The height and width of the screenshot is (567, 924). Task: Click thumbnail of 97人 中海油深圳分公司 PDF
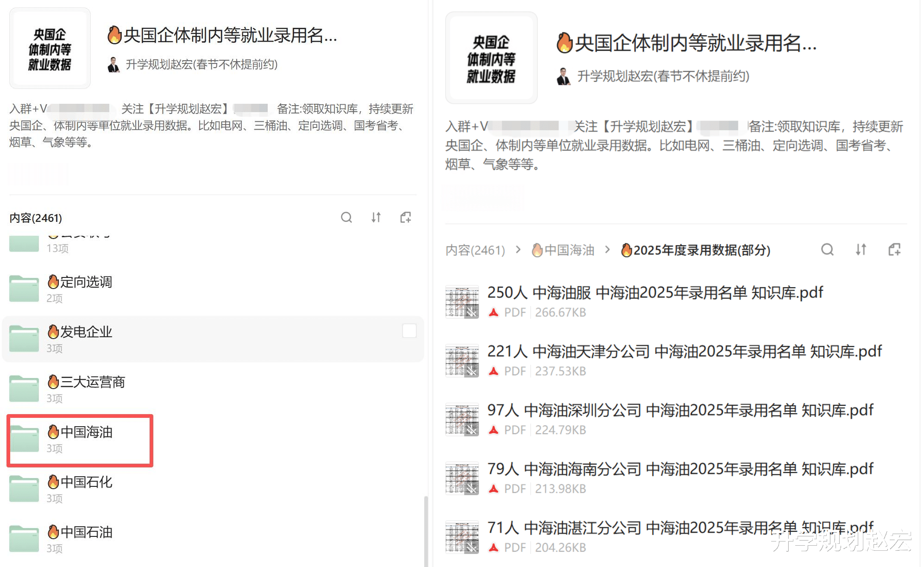(462, 420)
